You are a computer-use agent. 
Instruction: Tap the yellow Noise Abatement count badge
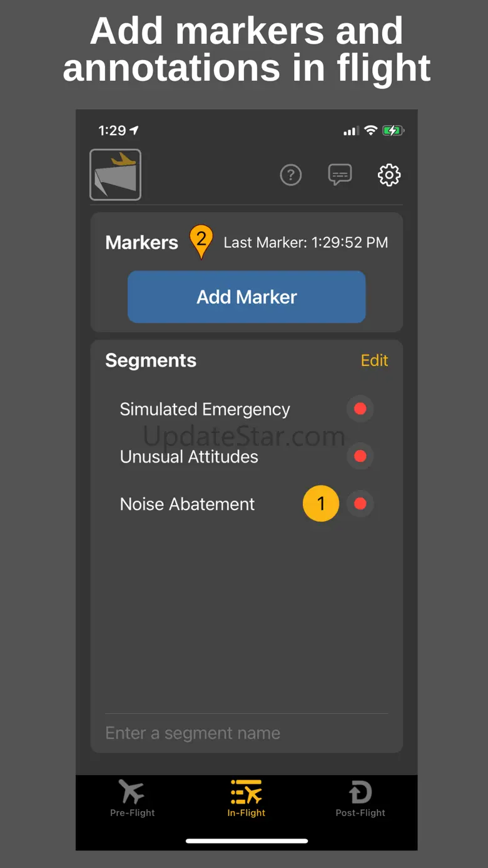click(321, 504)
